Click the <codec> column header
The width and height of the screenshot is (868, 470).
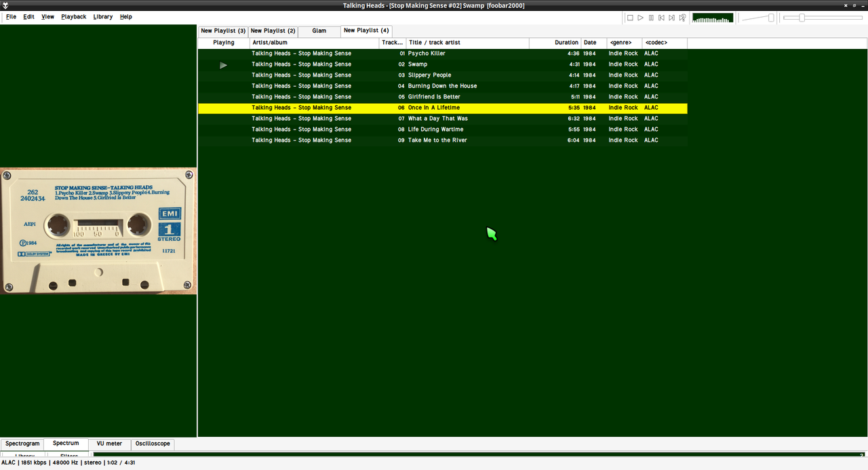click(x=665, y=43)
